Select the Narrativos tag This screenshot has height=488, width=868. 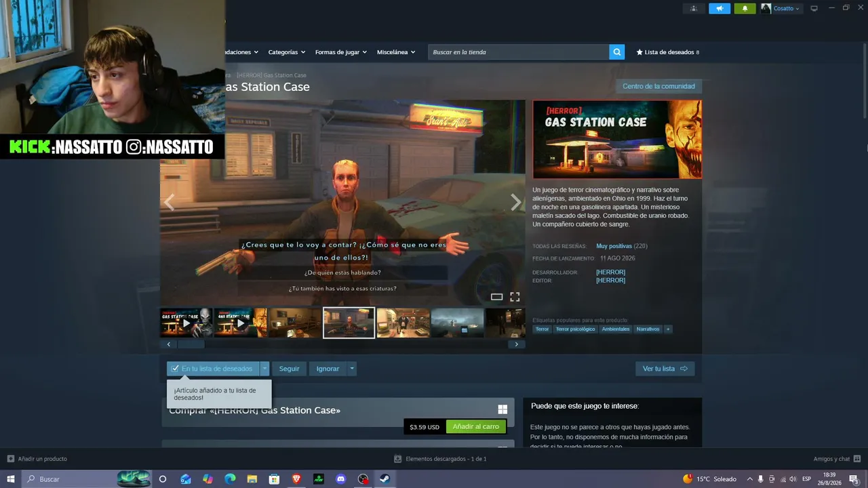click(648, 329)
